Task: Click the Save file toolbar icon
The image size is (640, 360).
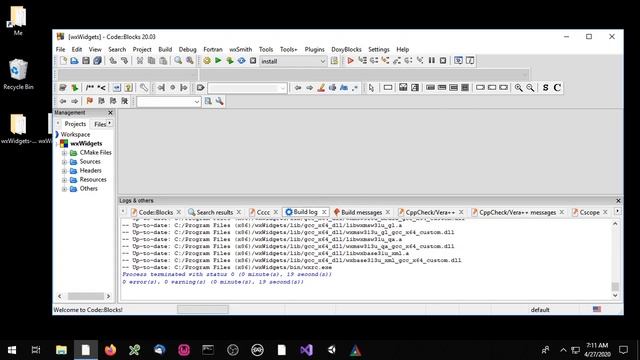Action: click(86, 61)
